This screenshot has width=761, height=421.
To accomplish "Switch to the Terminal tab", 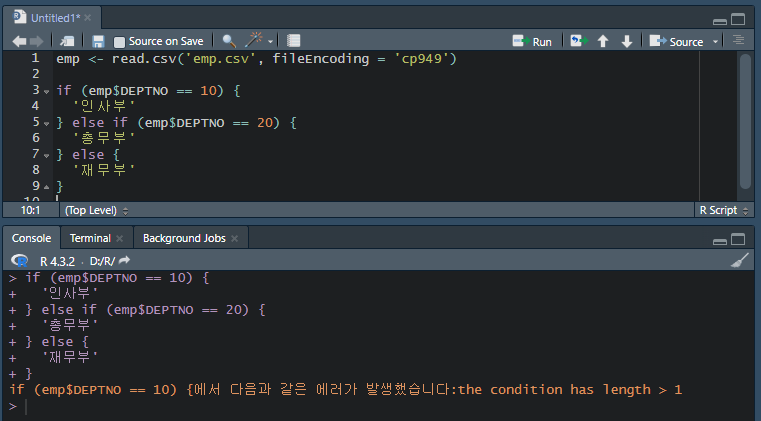I will pos(90,238).
